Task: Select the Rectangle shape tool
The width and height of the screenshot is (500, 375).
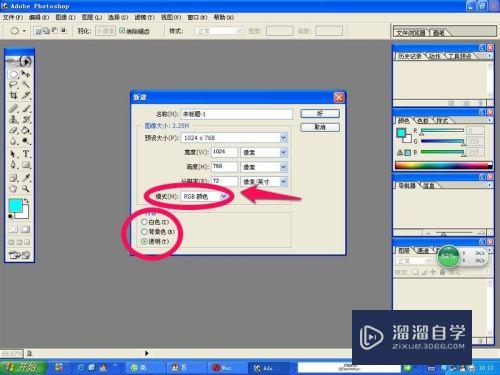Action: click(x=26, y=165)
